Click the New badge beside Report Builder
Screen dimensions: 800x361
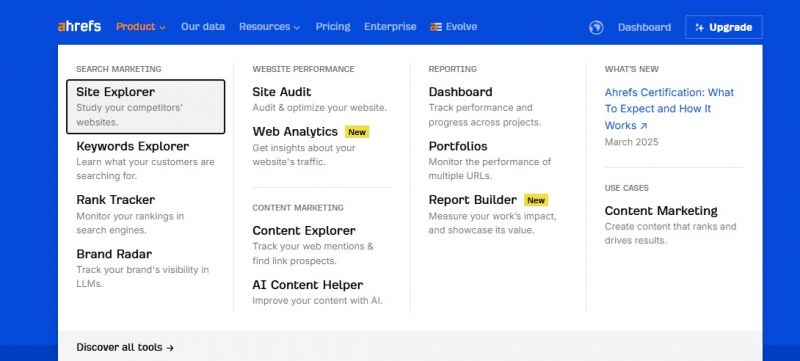536,200
